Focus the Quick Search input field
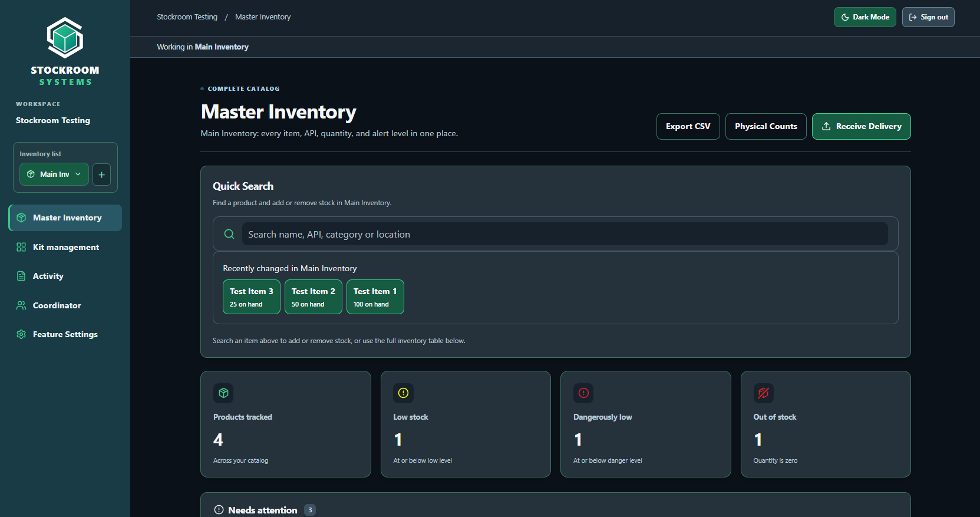 click(x=565, y=234)
